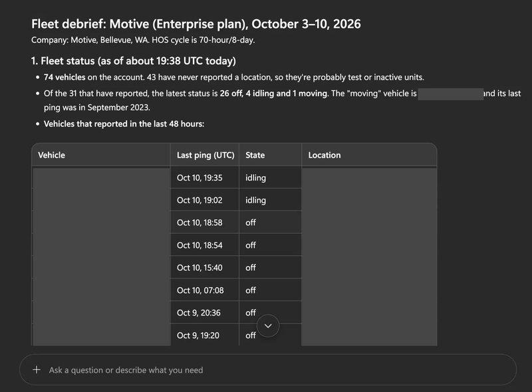Image resolution: width=532 pixels, height=392 pixels.
Task: Select the 'Oct 10, 15:40' ping cell
Action: pos(205,268)
